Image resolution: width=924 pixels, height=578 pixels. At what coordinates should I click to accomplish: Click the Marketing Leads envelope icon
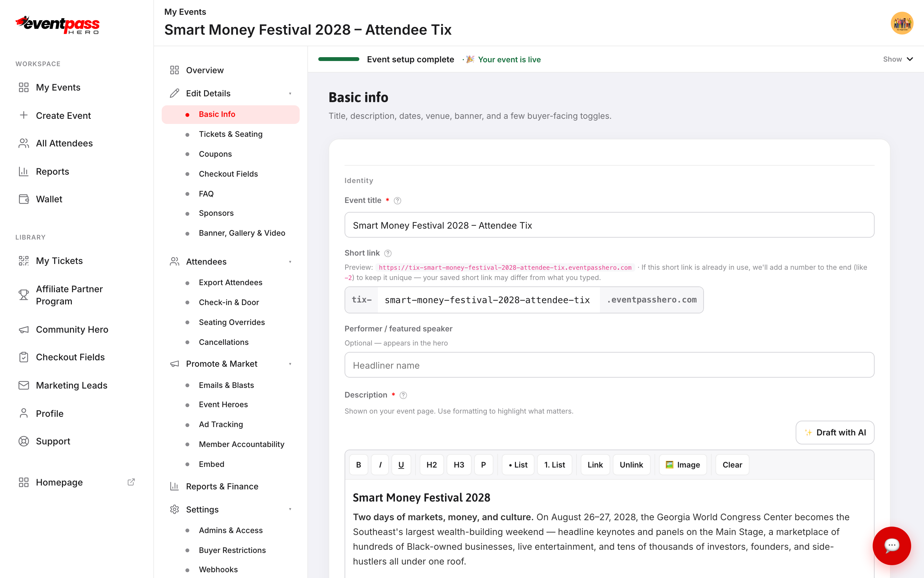click(x=24, y=385)
